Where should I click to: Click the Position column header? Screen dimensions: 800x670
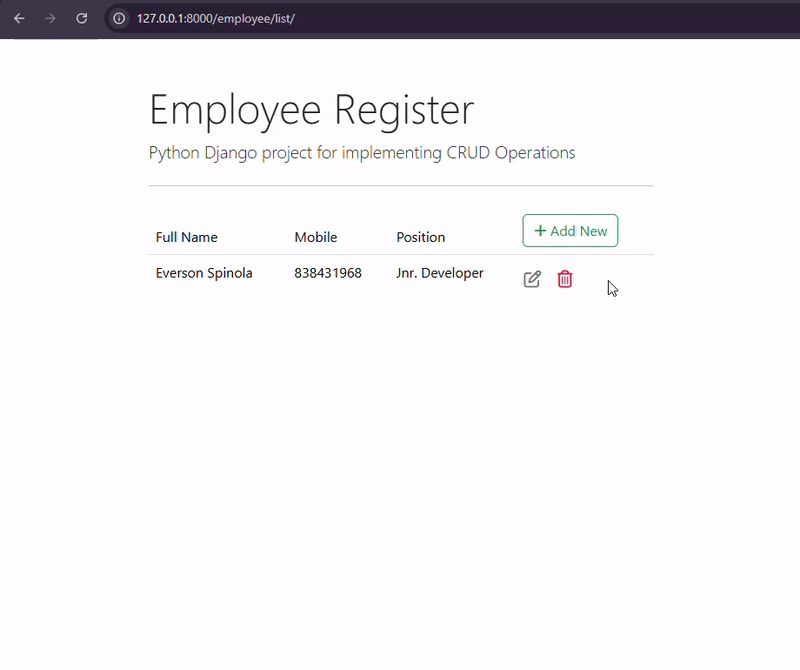tap(420, 237)
